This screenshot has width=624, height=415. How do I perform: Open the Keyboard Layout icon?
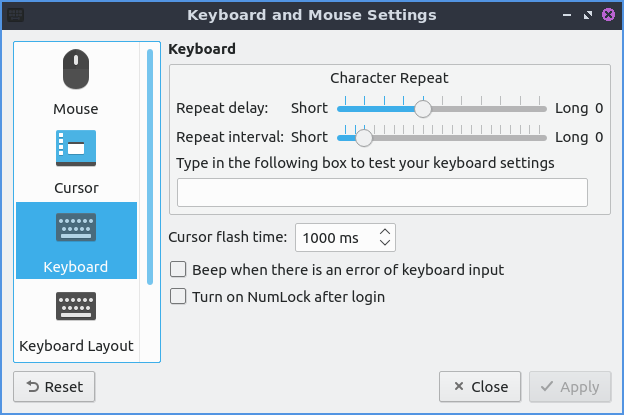[76, 307]
